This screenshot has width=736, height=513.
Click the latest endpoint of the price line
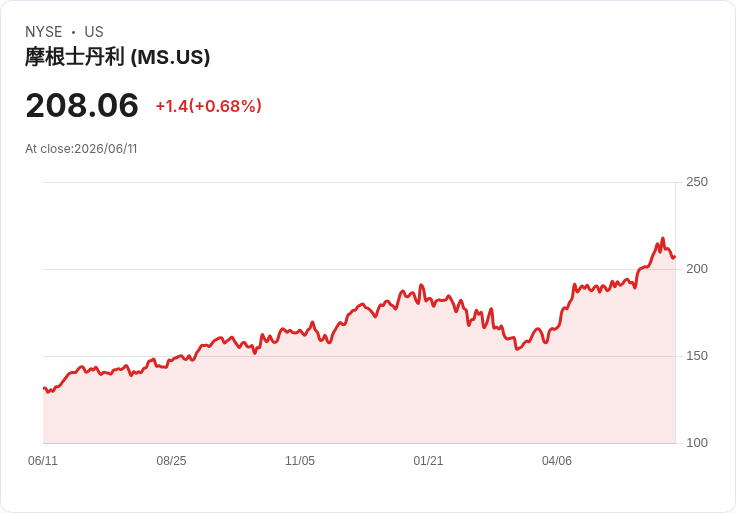675,257
